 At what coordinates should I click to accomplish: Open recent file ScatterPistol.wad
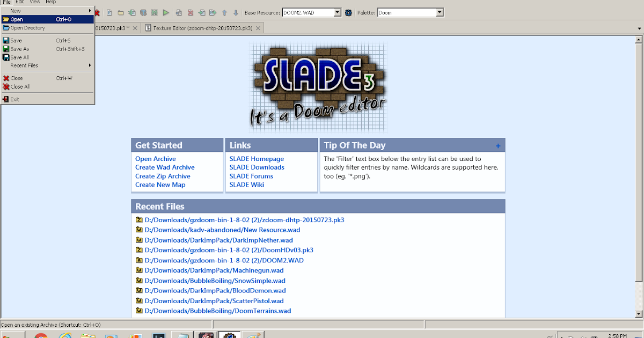[x=214, y=301]
